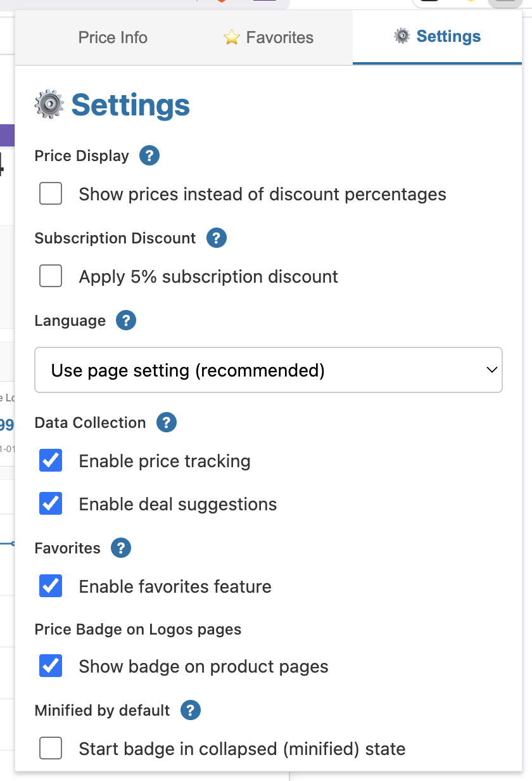This screenshot has width=532, height=781.
Task: Check Apply 5% subscription discount box
Action: pyautogui.click(x=51, y=276)
